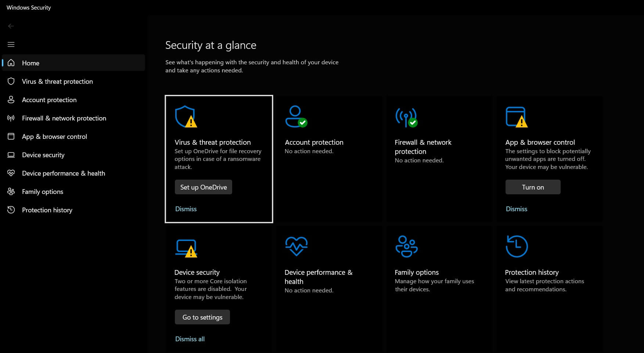
Task: Collapse the navigation with the hamburger menu
Action: click(x=11, y=44)
